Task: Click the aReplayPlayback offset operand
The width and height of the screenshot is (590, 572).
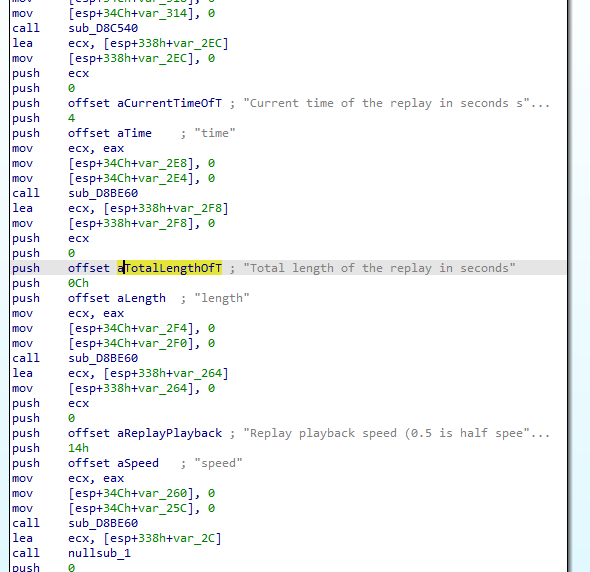Action: coord(169,433)
